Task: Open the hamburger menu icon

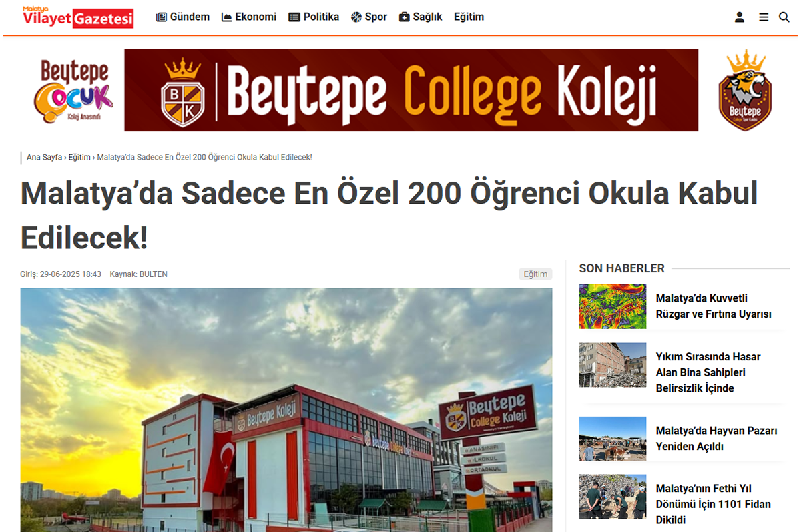Action: (764, 17)
